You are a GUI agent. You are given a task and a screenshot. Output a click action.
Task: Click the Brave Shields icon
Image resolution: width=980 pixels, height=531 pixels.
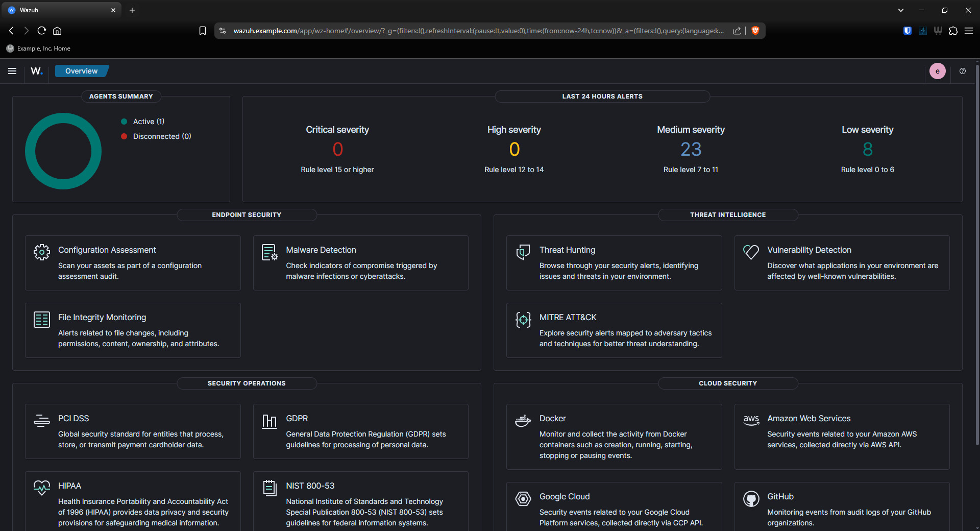tap(755, 31)
